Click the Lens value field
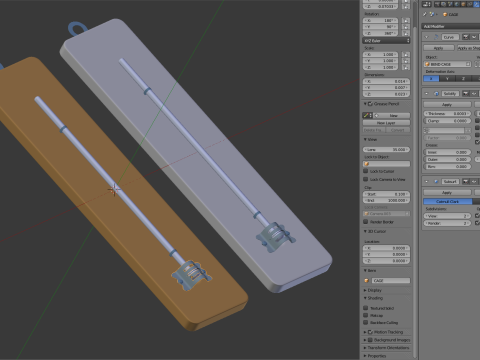The width and height of the screenshot is (480, 360). tap(386, 150)
